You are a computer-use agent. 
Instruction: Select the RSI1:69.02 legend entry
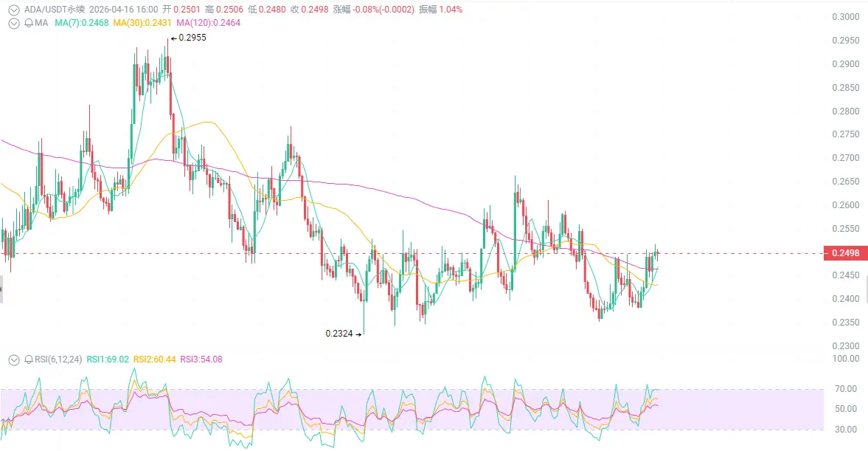pyautogui.click(x=108, y=359)
